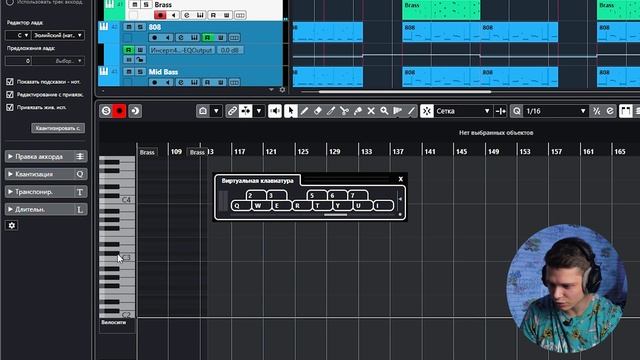Solo the Brass track

(146, 5)
